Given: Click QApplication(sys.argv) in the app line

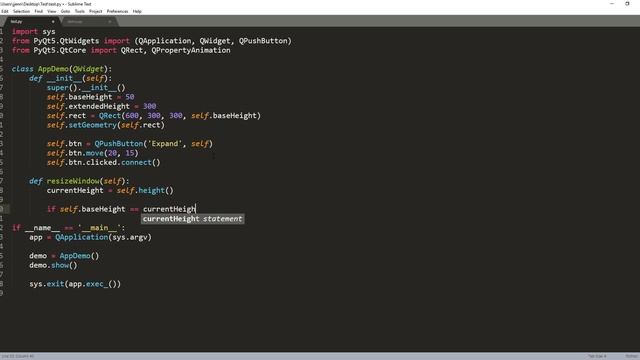Looking at the screenshot, I should pyautogui.click(x=103, y=237).
